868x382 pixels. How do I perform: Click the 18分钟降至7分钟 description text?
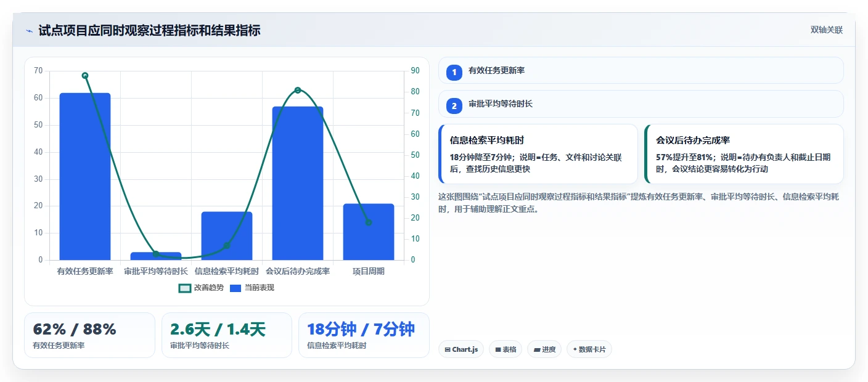(x=536, y=163)
